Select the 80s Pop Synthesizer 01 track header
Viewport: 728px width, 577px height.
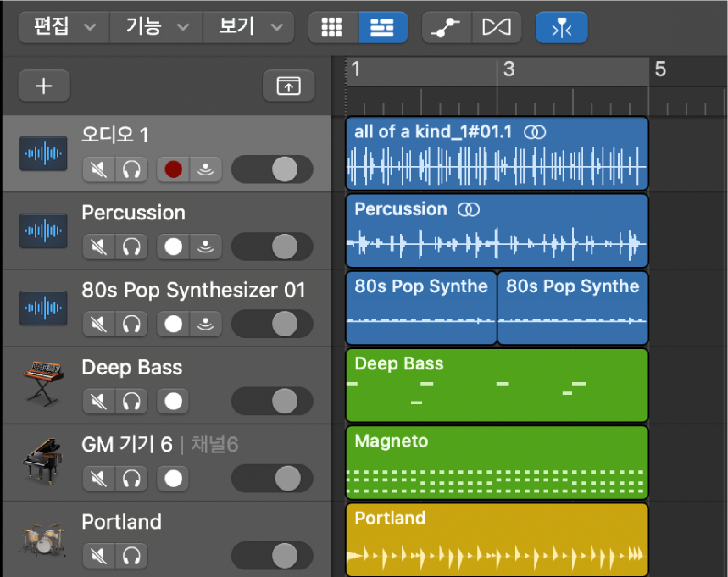(x=192, y=290)
